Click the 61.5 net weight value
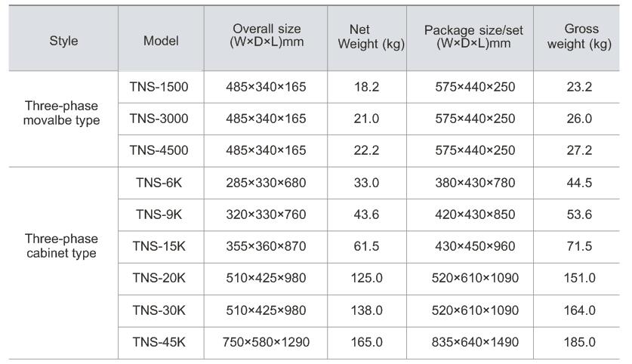The height and width of the screenshot is (364, 632). point(366,246)
